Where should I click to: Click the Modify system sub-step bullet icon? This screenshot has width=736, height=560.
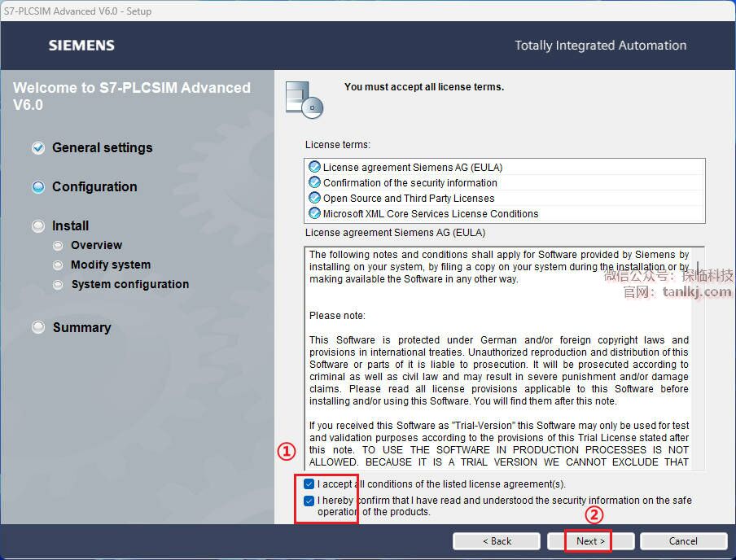click(x=58, y=265)
